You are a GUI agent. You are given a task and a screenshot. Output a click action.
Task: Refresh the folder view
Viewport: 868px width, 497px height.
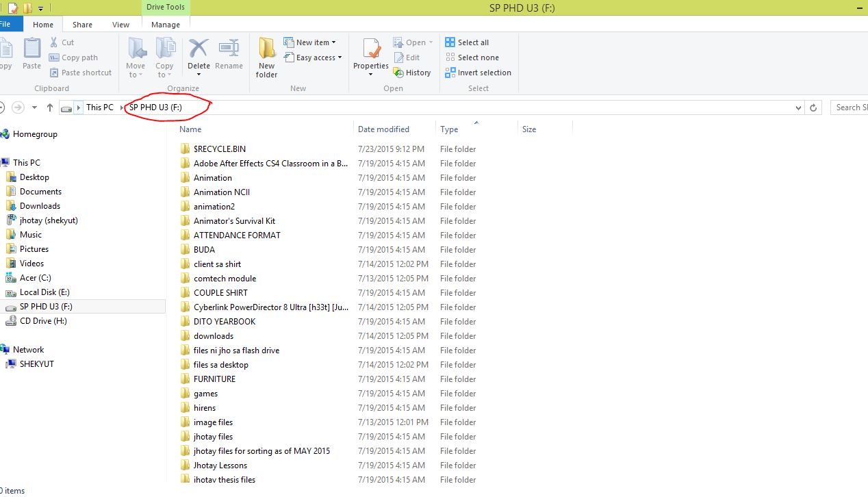[813, 107]
